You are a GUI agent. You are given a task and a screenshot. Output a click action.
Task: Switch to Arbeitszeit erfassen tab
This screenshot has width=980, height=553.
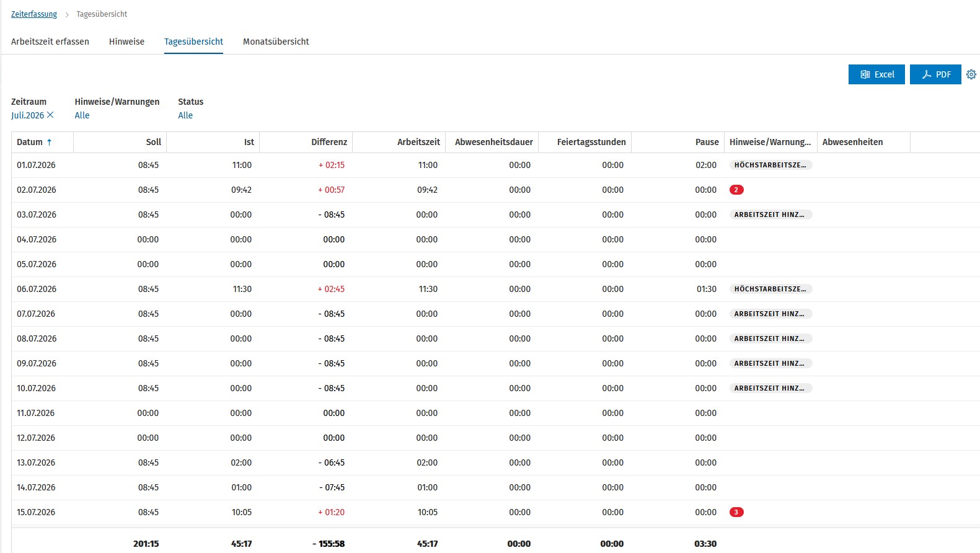[50, 42]
